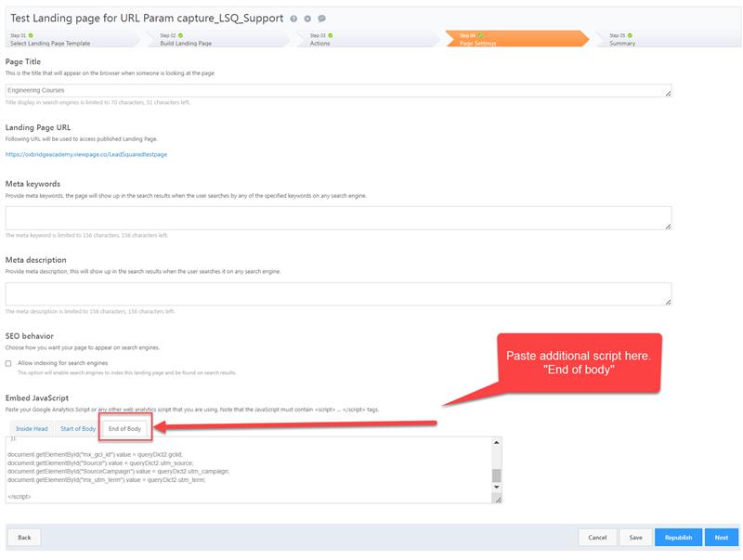
Task: Click the Meta description text area
Action: pos(338,294)
